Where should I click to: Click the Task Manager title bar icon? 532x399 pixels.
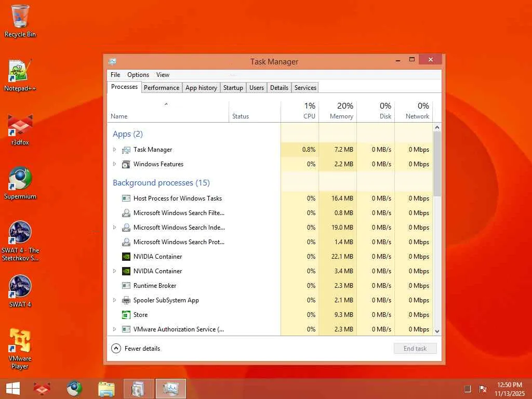tap(112, 61)
